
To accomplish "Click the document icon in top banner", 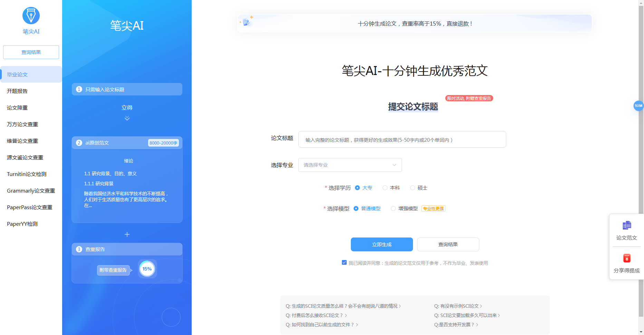I will point(246,22).
